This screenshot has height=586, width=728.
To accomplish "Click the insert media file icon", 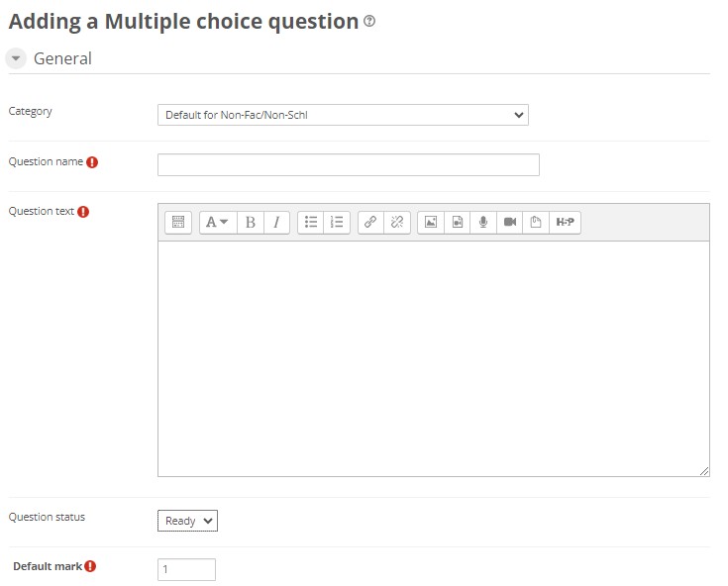I will (457, 223).
